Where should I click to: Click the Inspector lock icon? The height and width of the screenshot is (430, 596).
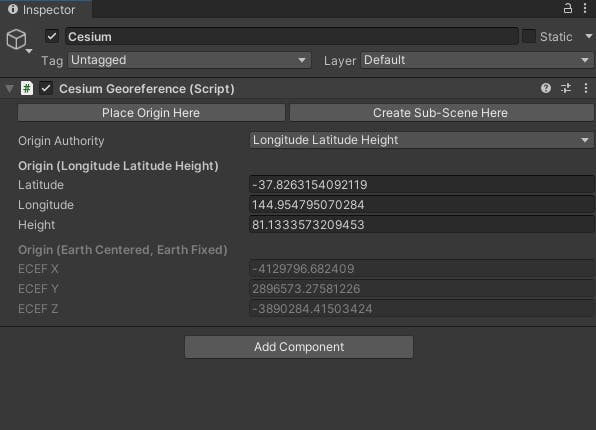[x=567, y=8]
